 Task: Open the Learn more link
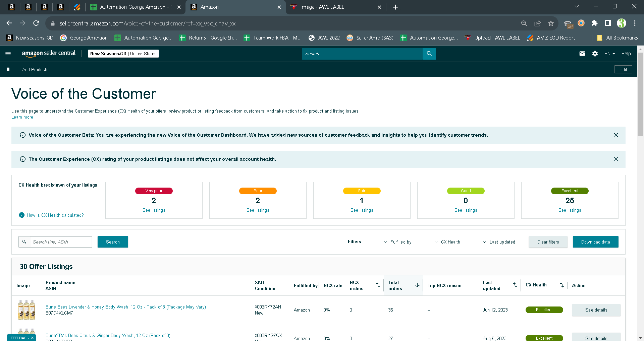click(x=22, y=117)
